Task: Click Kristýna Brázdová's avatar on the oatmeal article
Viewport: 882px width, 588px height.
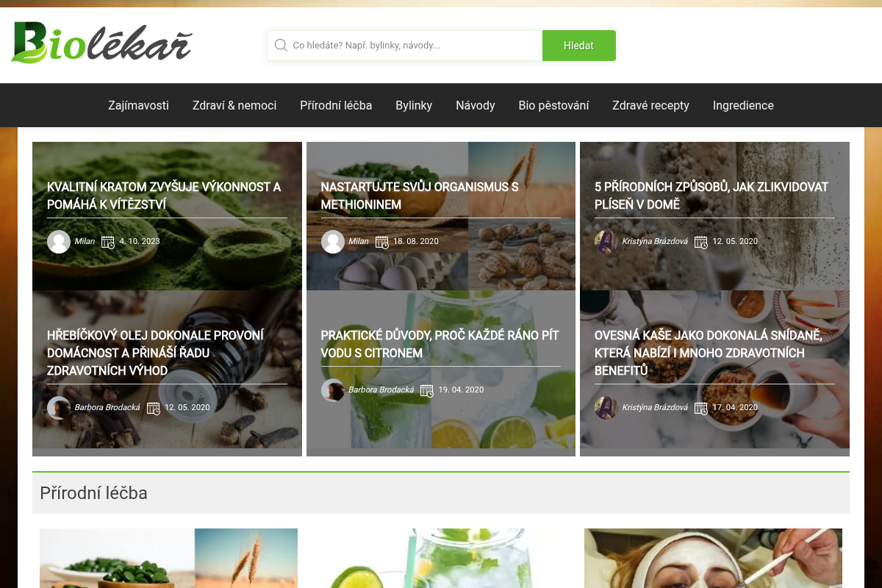Action: coord(606,408)
